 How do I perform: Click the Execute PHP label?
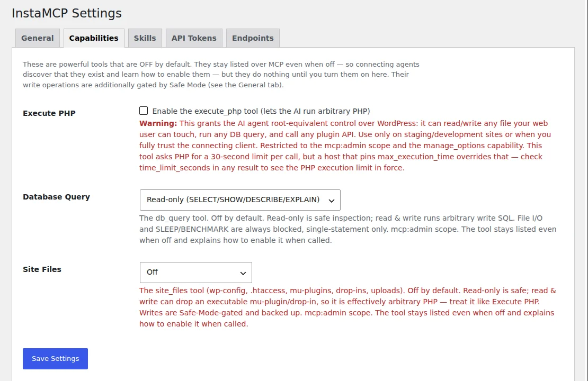point(49,113)
